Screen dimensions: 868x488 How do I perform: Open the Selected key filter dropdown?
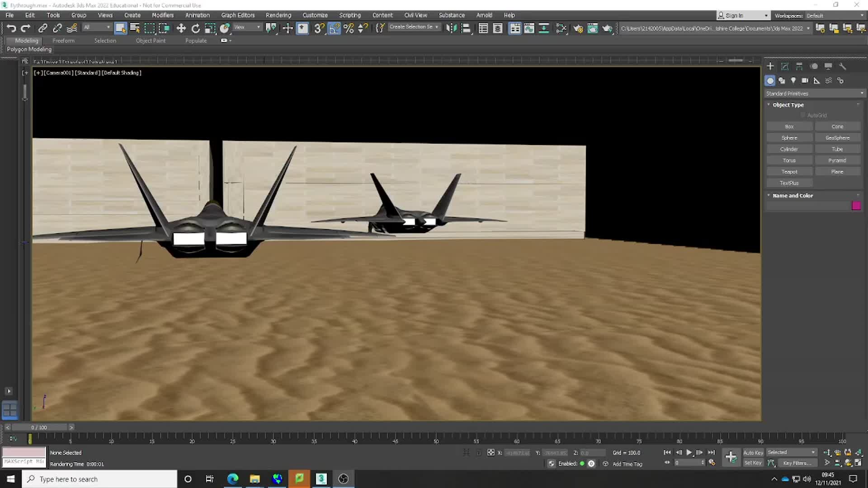[x=791, y=452]
